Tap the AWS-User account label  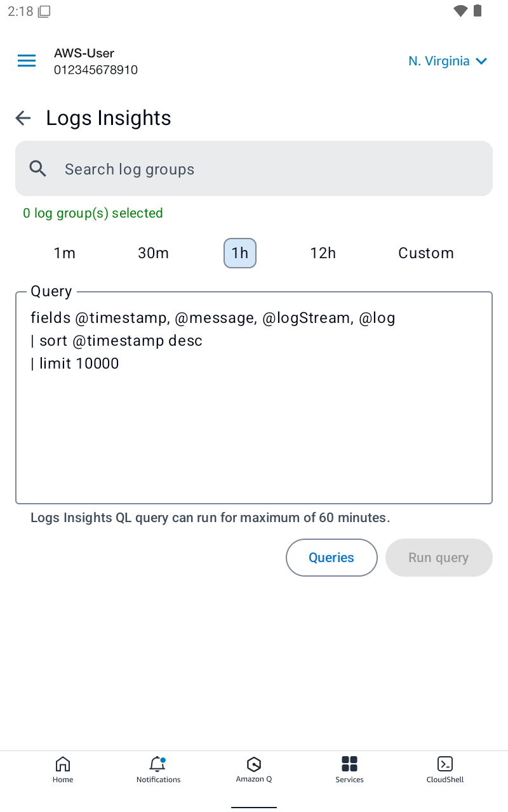pyautogui.click(x=84, y=53)
